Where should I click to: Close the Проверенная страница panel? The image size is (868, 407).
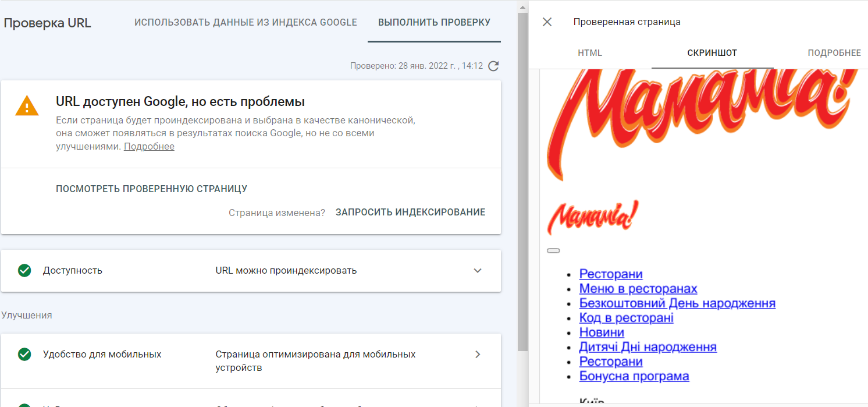point(547,22)
